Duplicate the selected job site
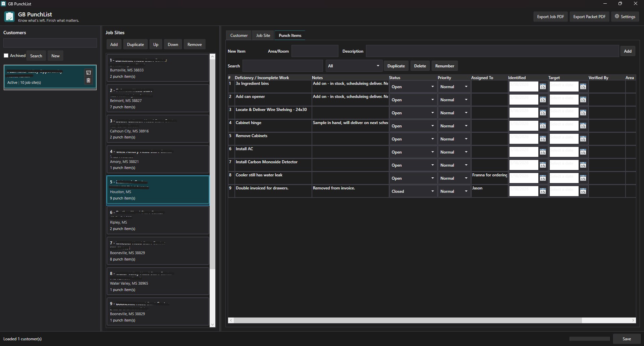 [x=136, y=44]
